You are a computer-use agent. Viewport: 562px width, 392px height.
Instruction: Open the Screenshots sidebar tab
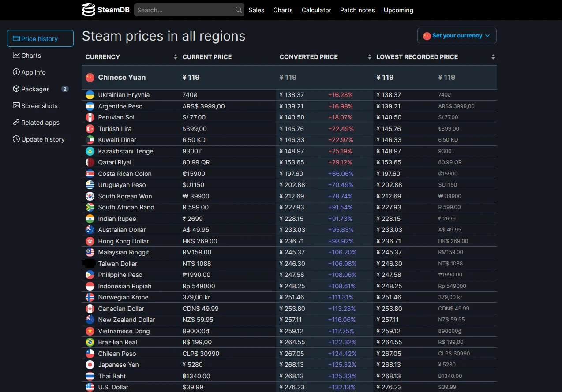point(40,106)
